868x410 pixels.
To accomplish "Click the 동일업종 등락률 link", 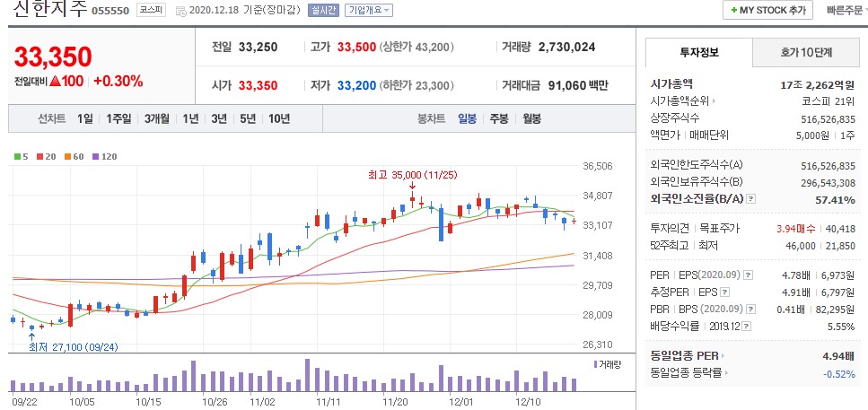I will tap(686, 373).
